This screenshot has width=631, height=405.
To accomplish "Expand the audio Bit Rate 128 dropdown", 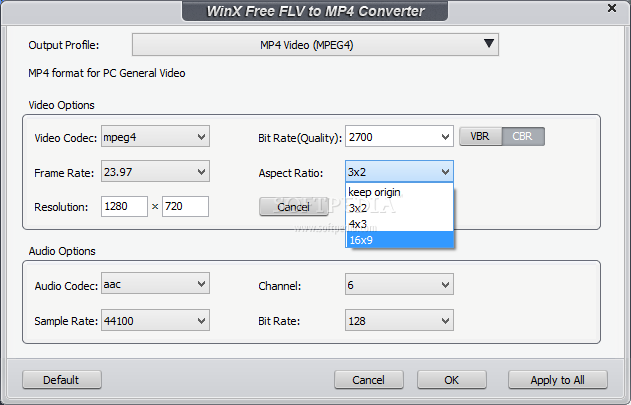I will pyautogui.click(x=399, y=320).
